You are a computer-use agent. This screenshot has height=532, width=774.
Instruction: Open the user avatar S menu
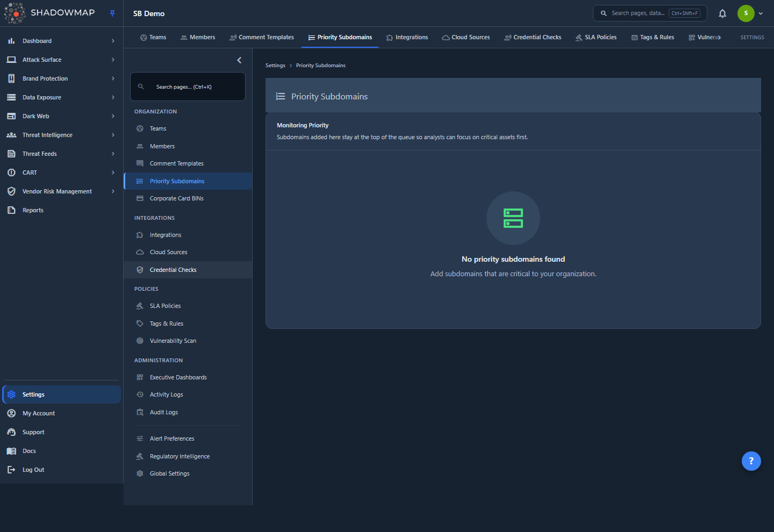coord(746,13)
